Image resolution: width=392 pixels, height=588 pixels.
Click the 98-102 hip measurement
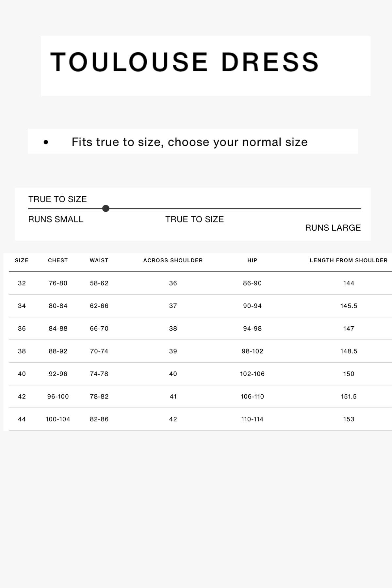click(x=252, y=351)
